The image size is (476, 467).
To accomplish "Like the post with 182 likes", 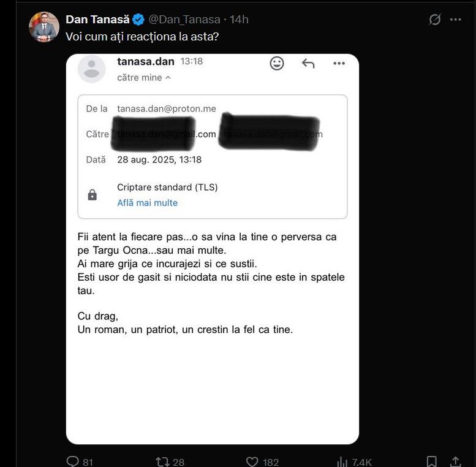I will pyautogui.click(x=252, y=461).
